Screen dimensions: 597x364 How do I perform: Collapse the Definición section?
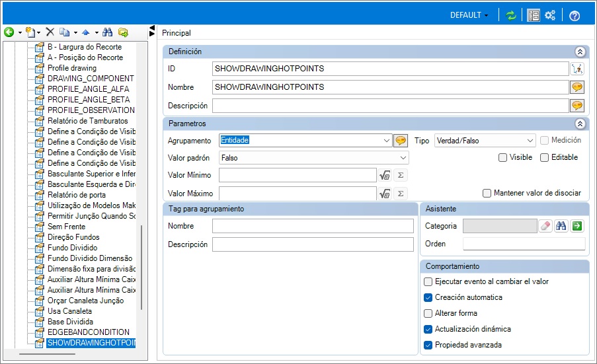pyautogui.click(x=580, y=52)
